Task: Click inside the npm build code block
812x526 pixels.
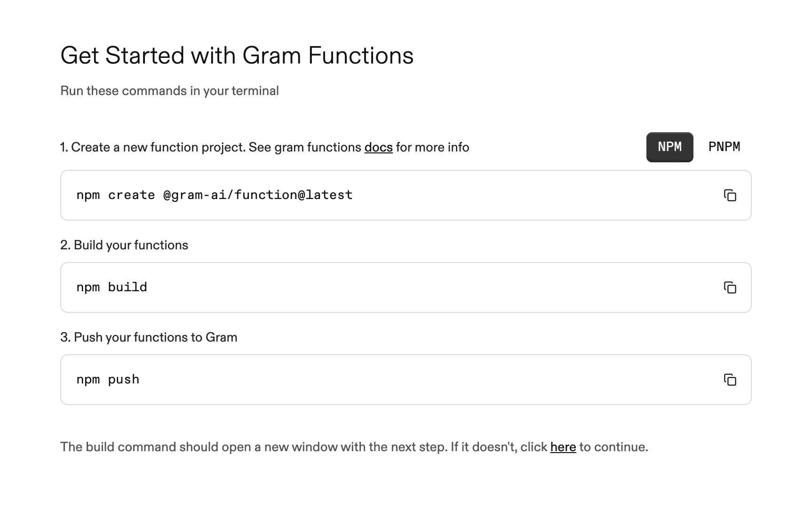Action: coord(329,287)
